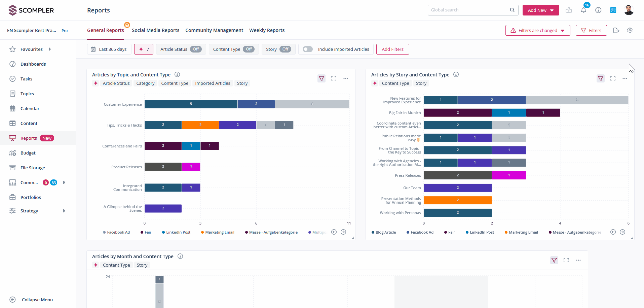This screenshot has height=308, width=644.
Task: Go to next legend page in Topic chart
Action: click(343, 232)
